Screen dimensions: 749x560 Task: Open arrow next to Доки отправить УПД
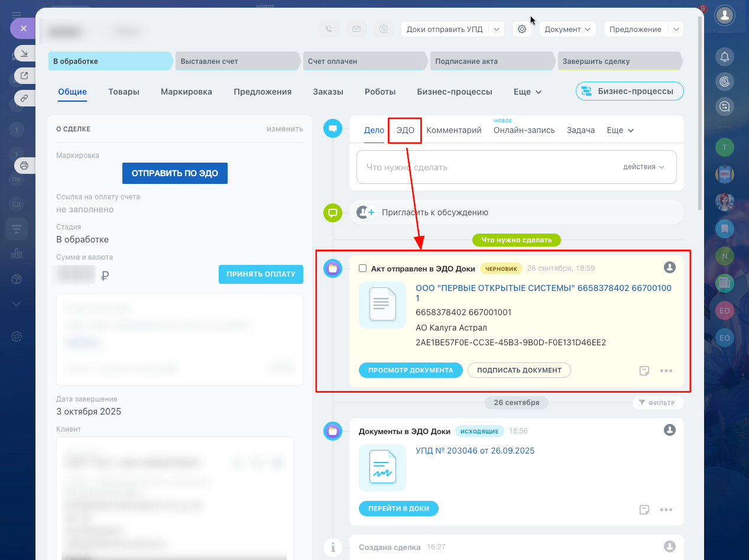coord(497,29)
